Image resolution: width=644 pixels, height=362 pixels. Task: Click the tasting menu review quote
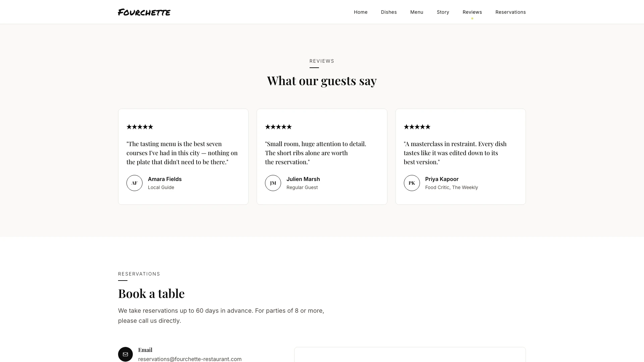182,153
